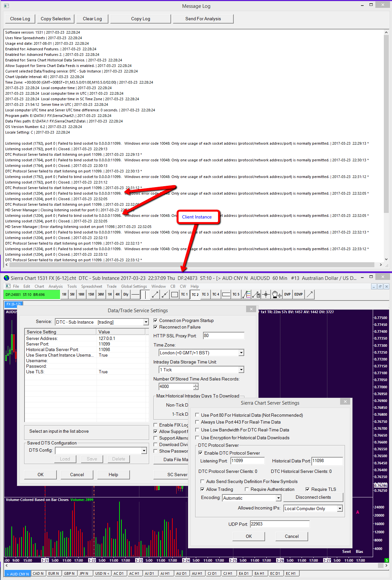This screenshot has height=580, width=392.
Task: Select the wide rectangle highlight tool
Action: pyautogui.click(x=226, y=294)
